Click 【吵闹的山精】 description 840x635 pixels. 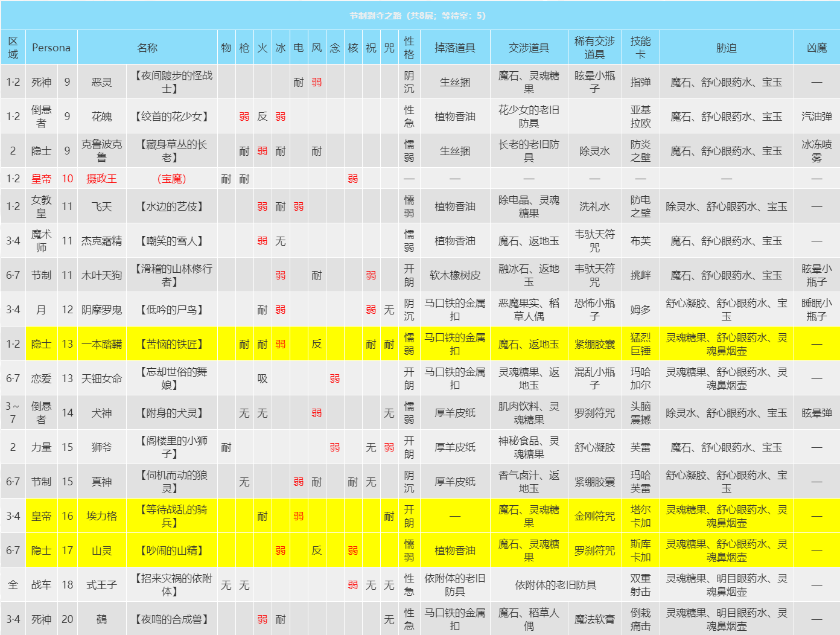pyautogui.click(x=172, y=550)
